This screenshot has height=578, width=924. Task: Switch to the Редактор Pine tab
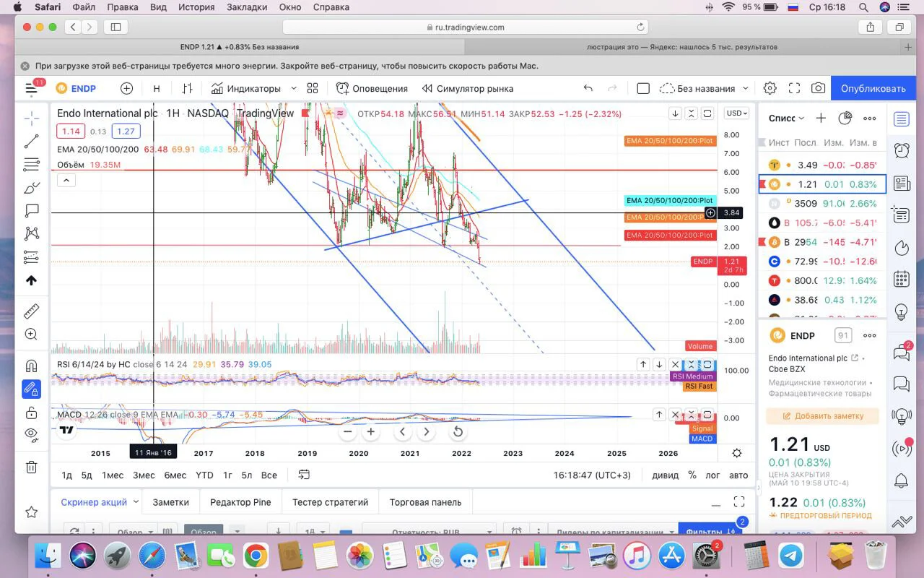click(x=240, y=502)
